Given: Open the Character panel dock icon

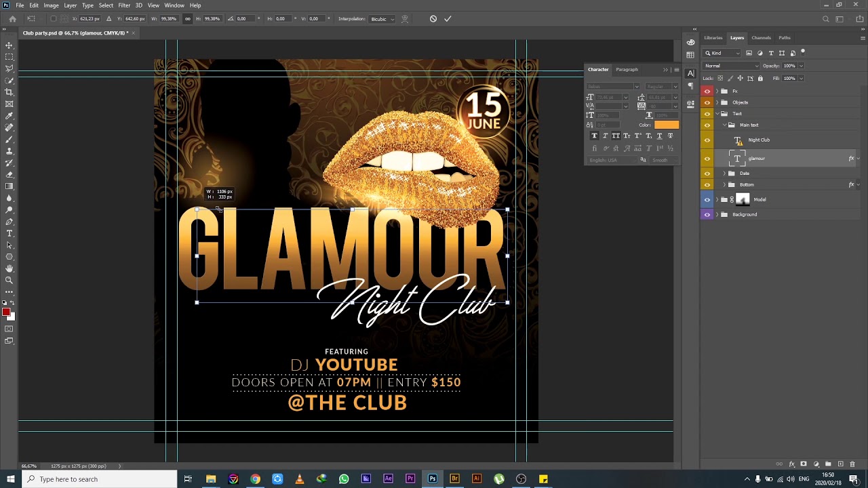Looking at the screenshot, I should 690,73.
